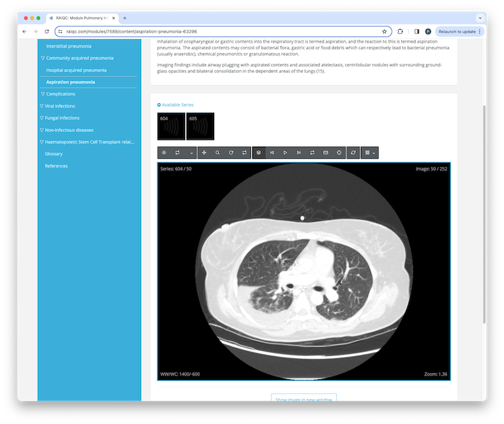This screenshot has height=424, width=504.
Task: Play the cine loop
Action: coord(285,152)
